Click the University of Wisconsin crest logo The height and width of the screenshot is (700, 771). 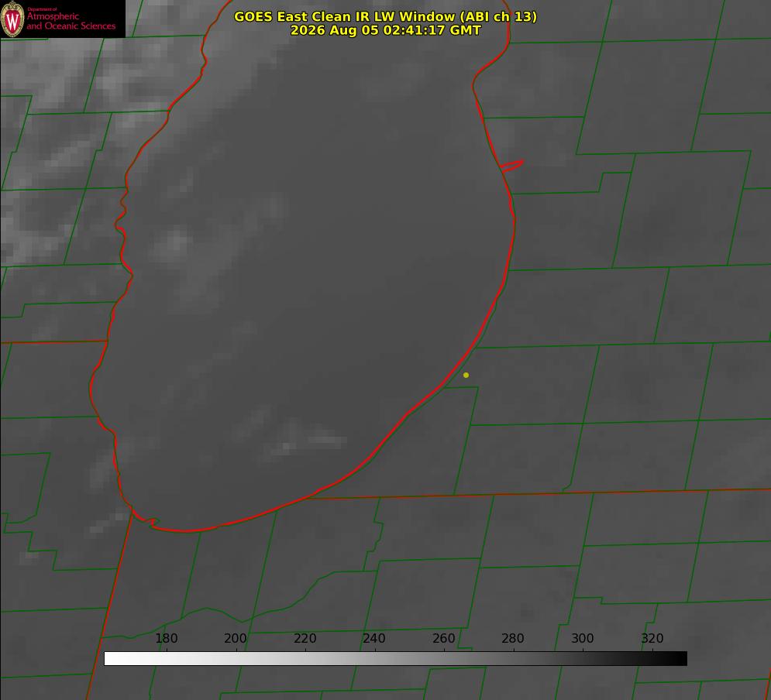point(12,19)
